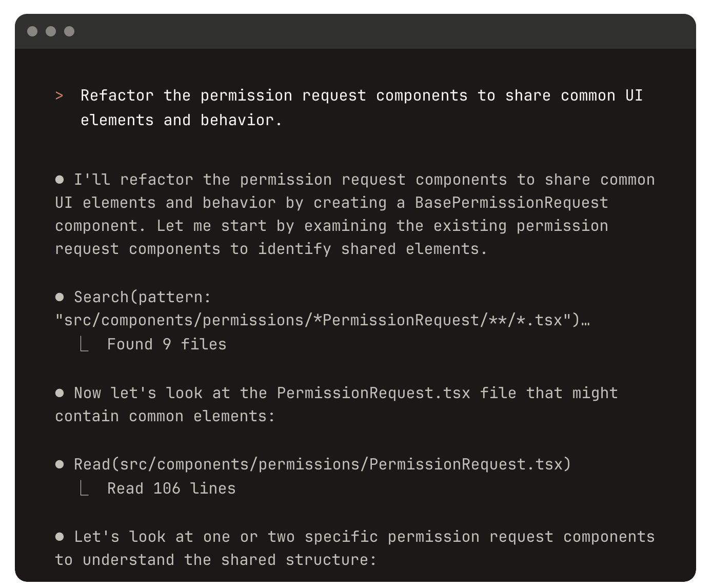Screen dimensions: 712x588
Task: Click the third gray window dot in title bar
Action: point(69,31)
